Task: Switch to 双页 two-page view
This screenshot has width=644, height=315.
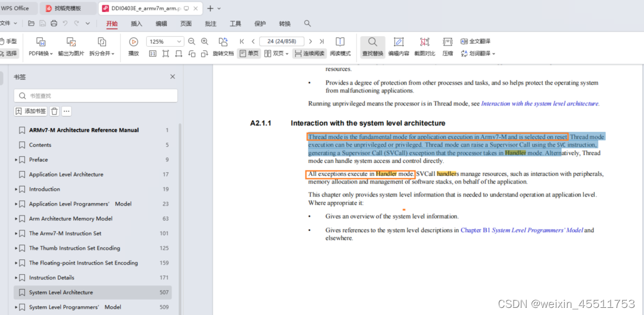Action: [x=273, y=53]
